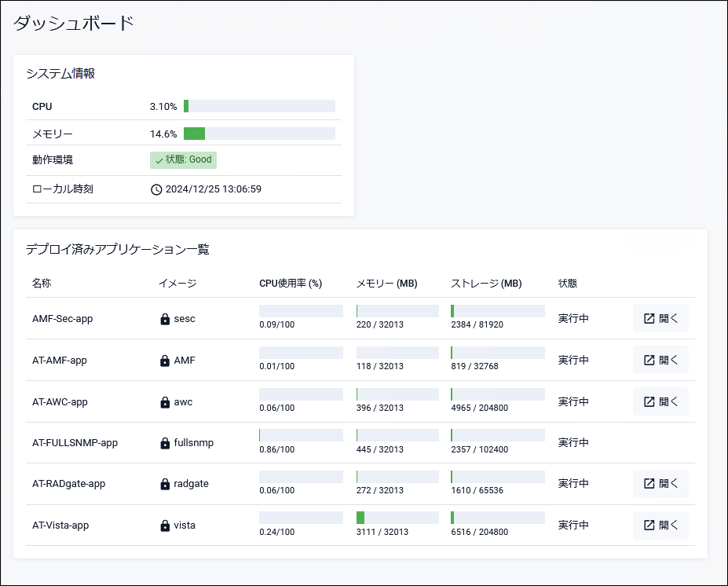Click AT-FULLSNMP-app CPU usage bar
728x586 pixels.
coord(301,435)
